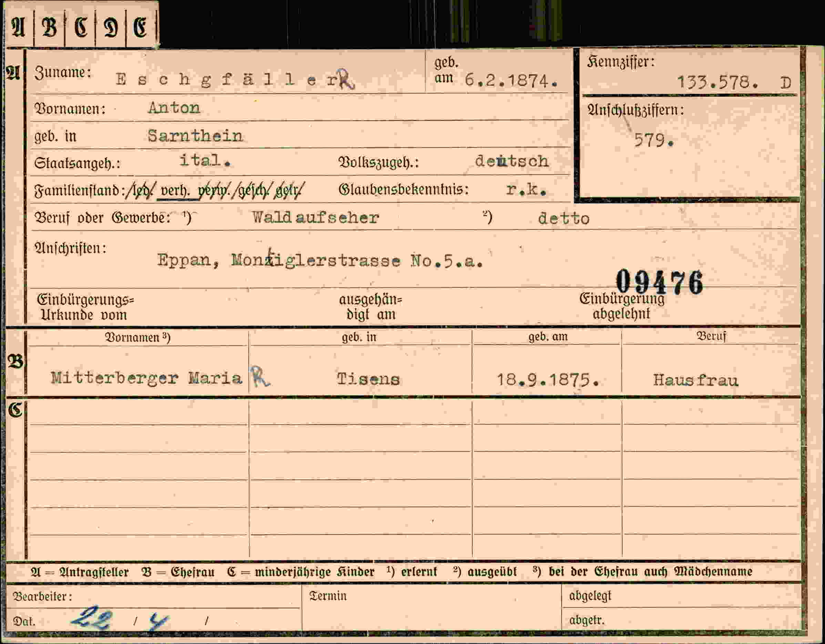Select the last index tab letter E
Viewport: 825px width, 644px height.
(140, 28)
